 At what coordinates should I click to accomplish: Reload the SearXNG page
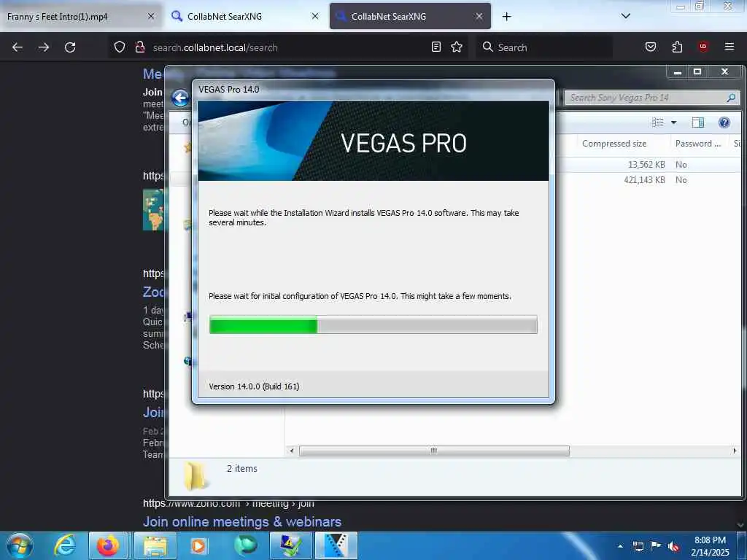pyautogui.click(x=70, y=47)
